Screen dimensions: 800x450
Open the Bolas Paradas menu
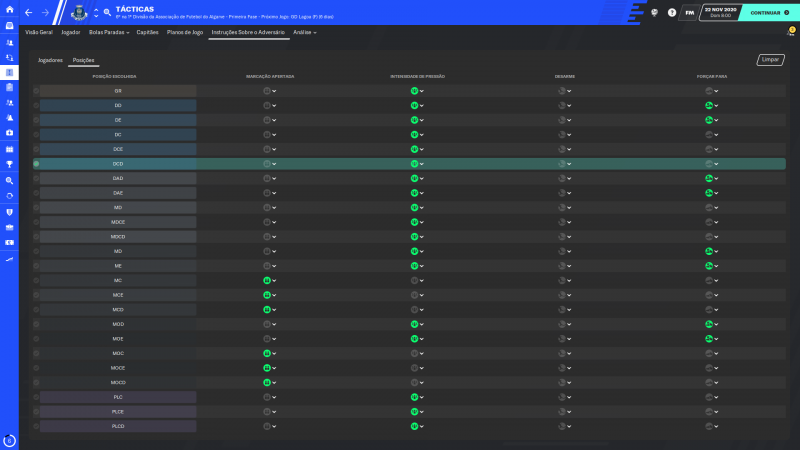(x=109, y=32)
